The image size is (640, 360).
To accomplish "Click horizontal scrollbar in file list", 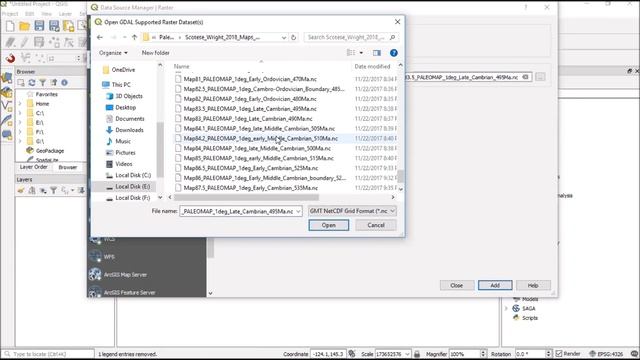I will pyautogui.click(x=247, y=197).
